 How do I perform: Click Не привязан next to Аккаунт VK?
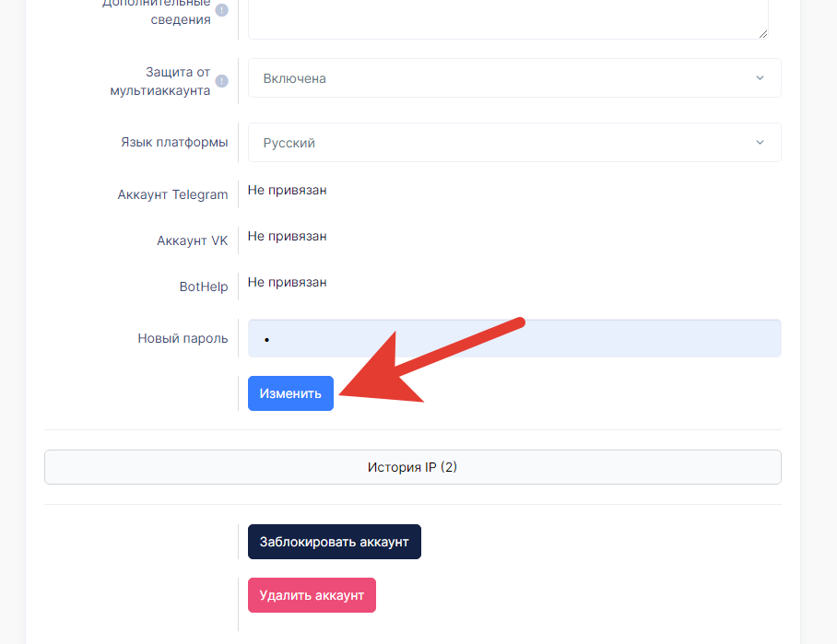tap(287, 237)
